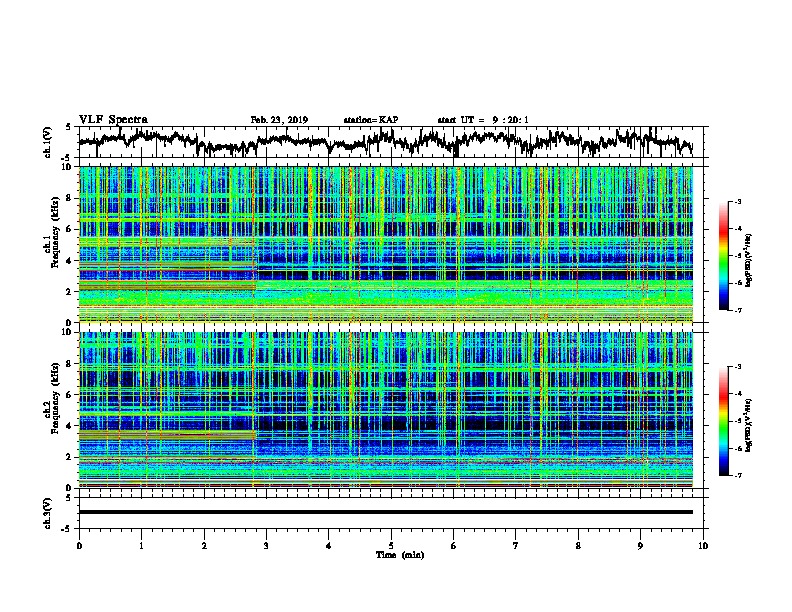Click the "Time (min)" axis title
Viewport: 792px width, 612px height.
400,555
